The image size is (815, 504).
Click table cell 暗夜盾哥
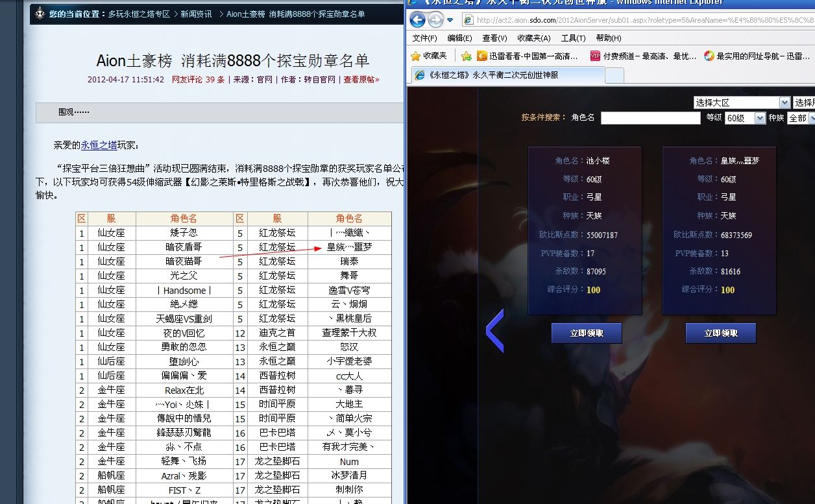tap(184, 247)
